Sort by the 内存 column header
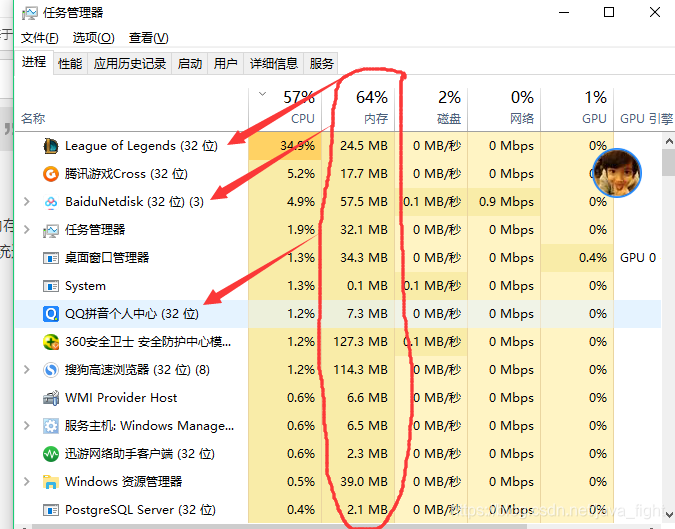675x529 pixels. pos(358,109)
